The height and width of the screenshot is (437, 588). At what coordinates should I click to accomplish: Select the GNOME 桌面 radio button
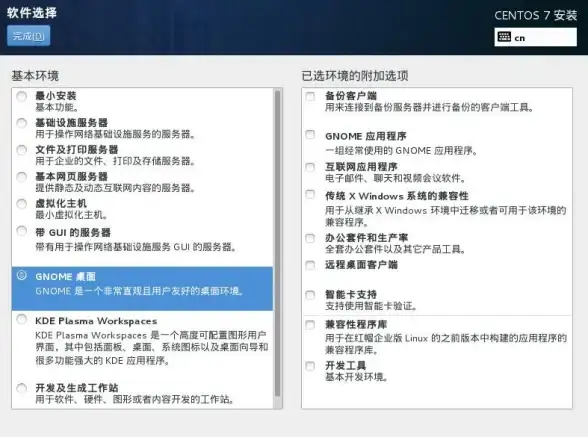22,275
